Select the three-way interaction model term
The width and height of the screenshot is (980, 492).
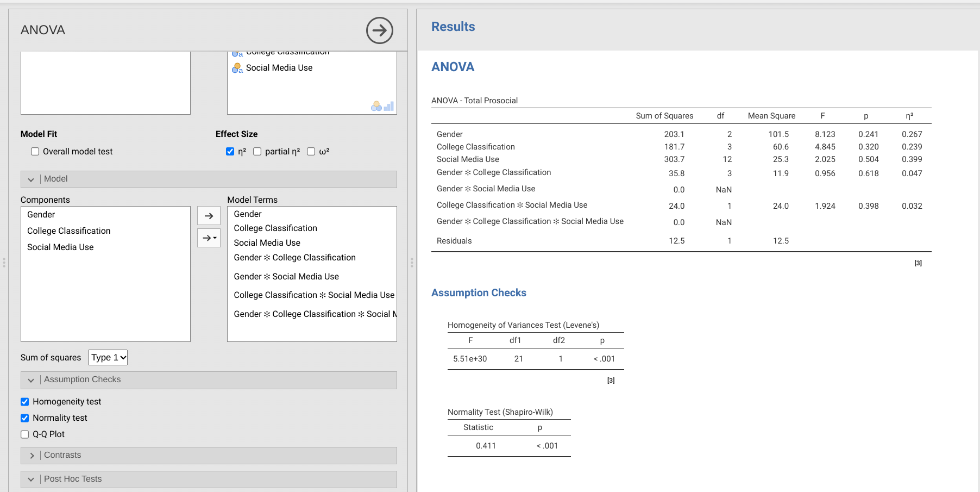click(x=315, y=314)
